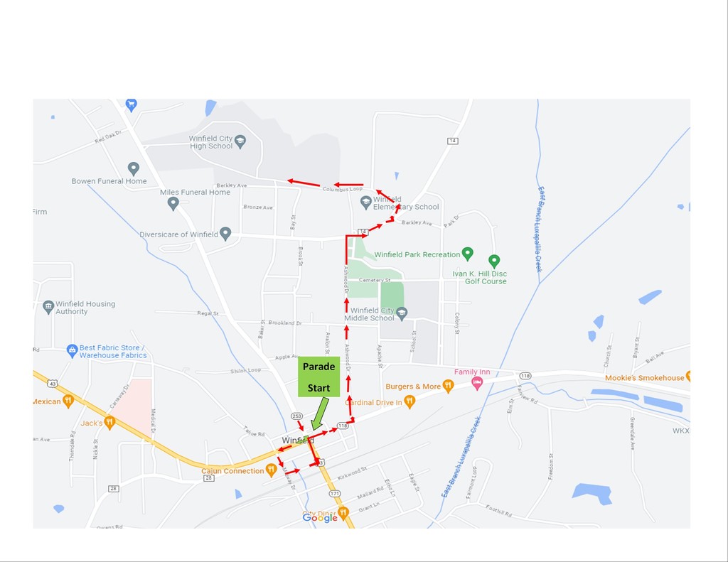Select the Mookie's Smokehouse label
Viewport: 728px width, 562px height.
coord(644,378)
